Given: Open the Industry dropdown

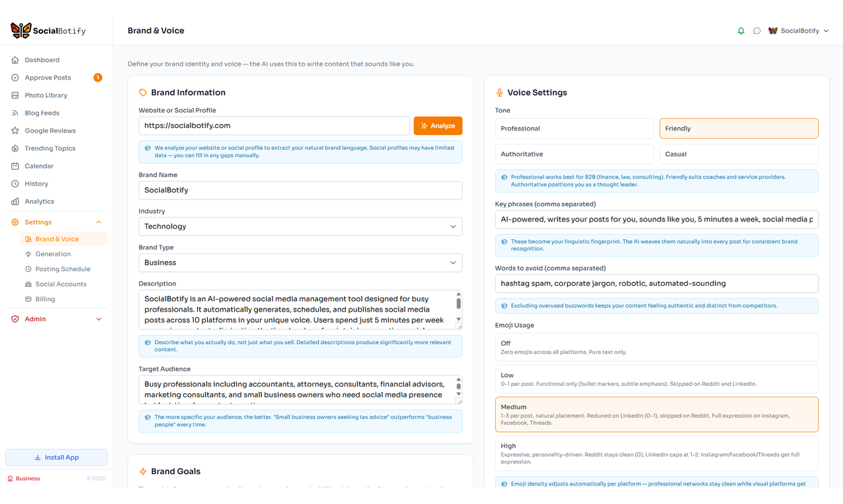Looking at the screenshot, I should 300,226.
